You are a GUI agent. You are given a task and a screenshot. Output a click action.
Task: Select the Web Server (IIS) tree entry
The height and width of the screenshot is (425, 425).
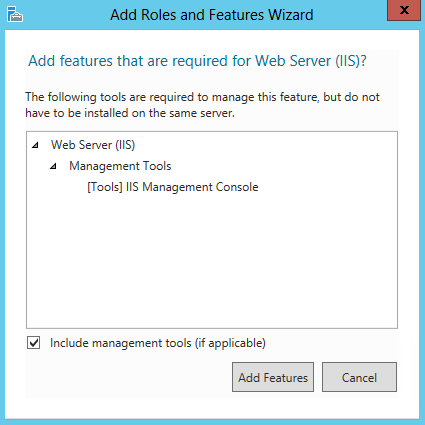click(93, 145)
